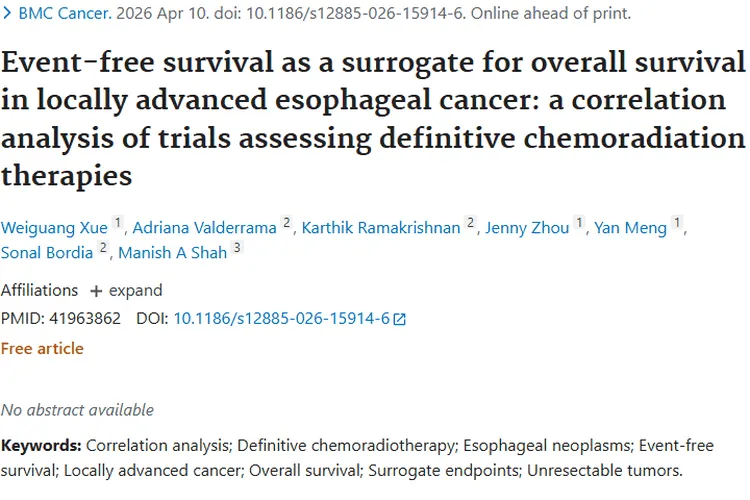Click author Jenny Zhou

click(x=527, y=228)
